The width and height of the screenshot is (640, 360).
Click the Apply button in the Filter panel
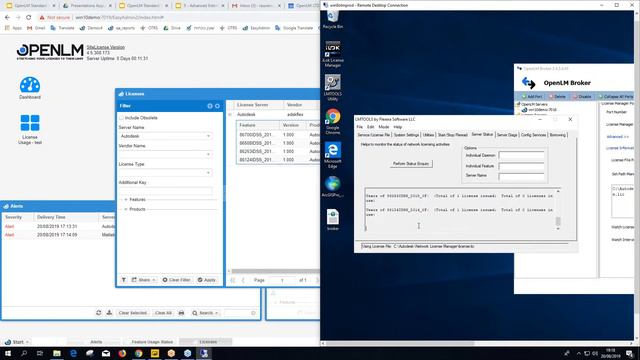207,280
